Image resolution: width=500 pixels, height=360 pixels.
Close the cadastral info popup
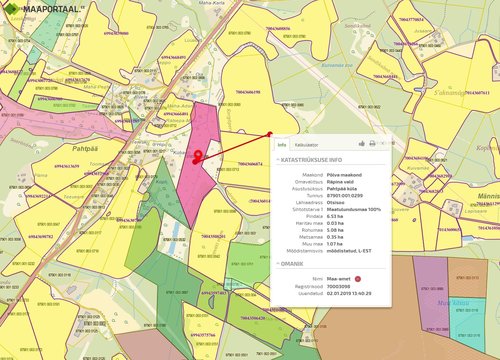pos(383,143)
